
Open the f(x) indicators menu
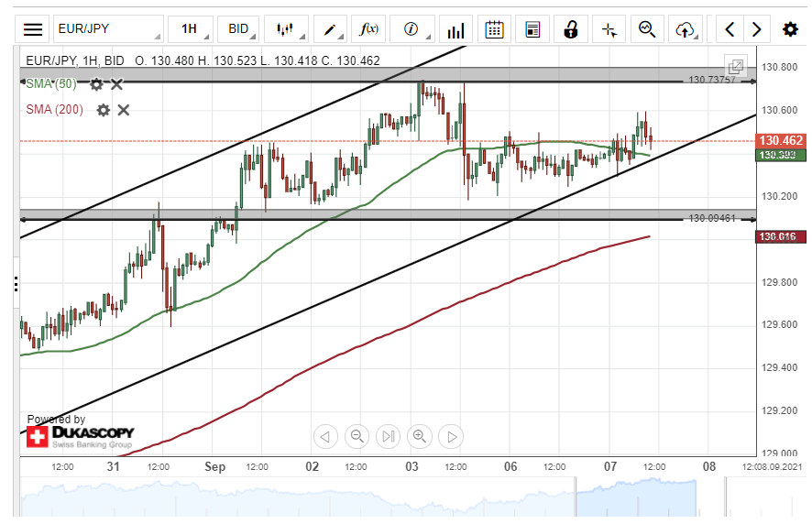[369, 29]
